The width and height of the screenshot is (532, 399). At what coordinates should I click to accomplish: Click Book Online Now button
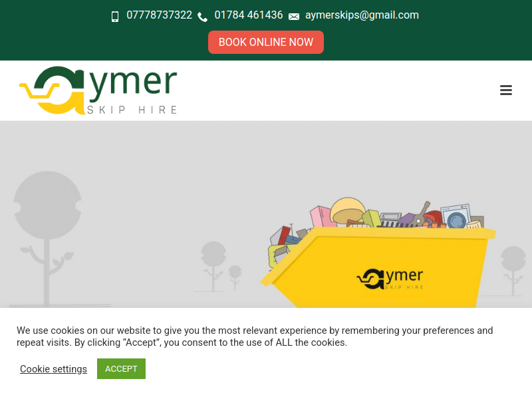(x=265, y=42)
